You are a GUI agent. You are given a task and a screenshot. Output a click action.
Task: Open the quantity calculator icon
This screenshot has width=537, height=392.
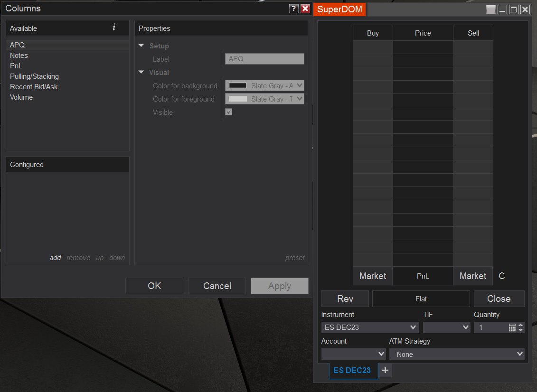coord(512,327)
